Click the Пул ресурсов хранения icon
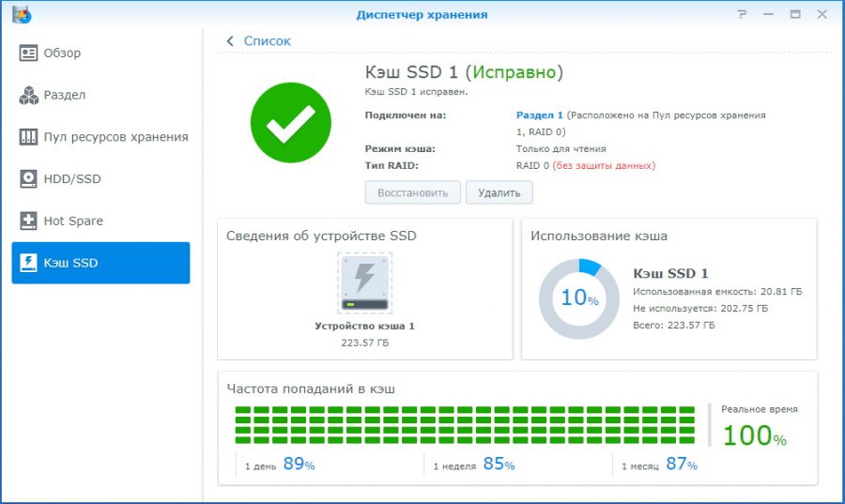This screenshot has height=504, width=845. click(x=28, y=137)
